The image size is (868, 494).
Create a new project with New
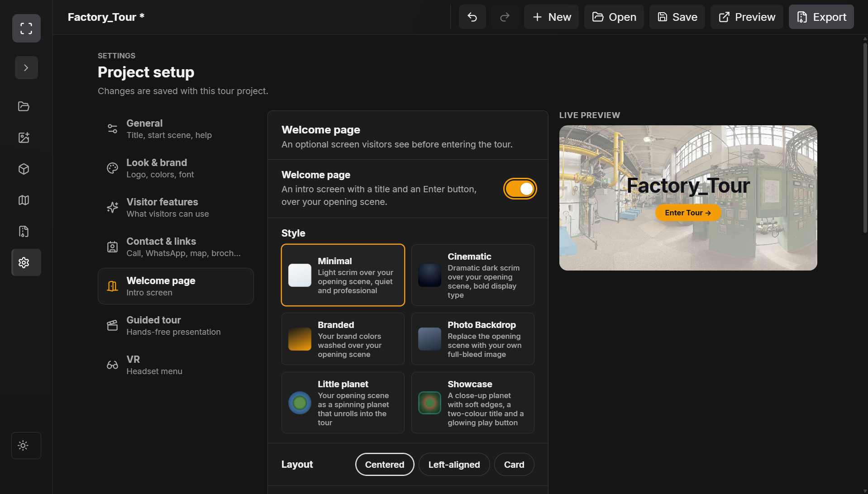[551, 17]
